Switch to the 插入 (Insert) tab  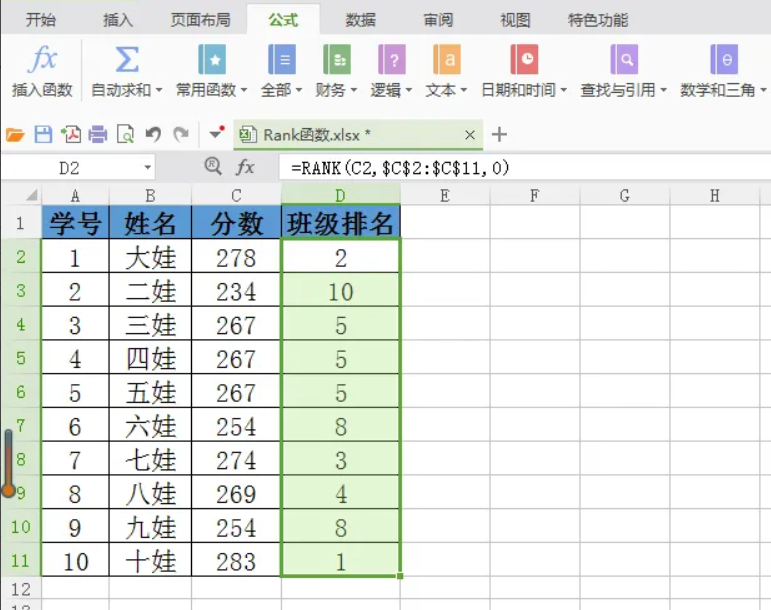(118, 20)
